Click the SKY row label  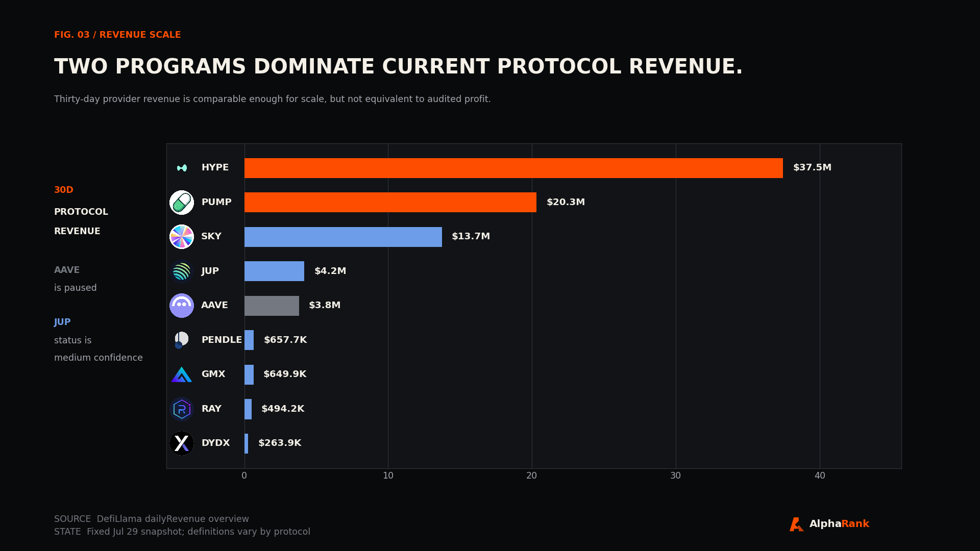(211, 236)
